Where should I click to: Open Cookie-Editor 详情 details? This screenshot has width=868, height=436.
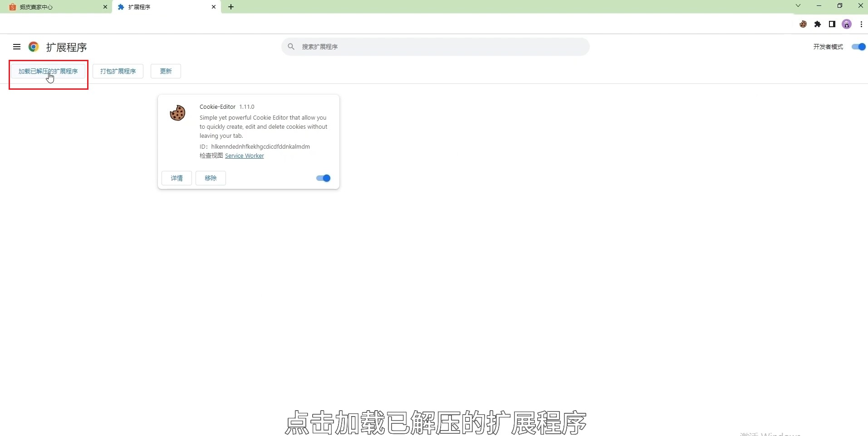177,178
